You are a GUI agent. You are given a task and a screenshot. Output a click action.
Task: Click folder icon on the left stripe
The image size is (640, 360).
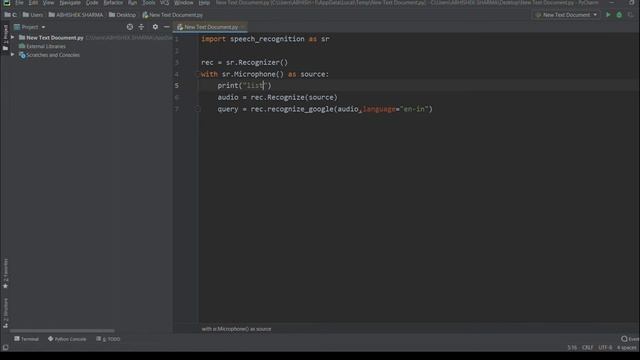tap(5, 48)
